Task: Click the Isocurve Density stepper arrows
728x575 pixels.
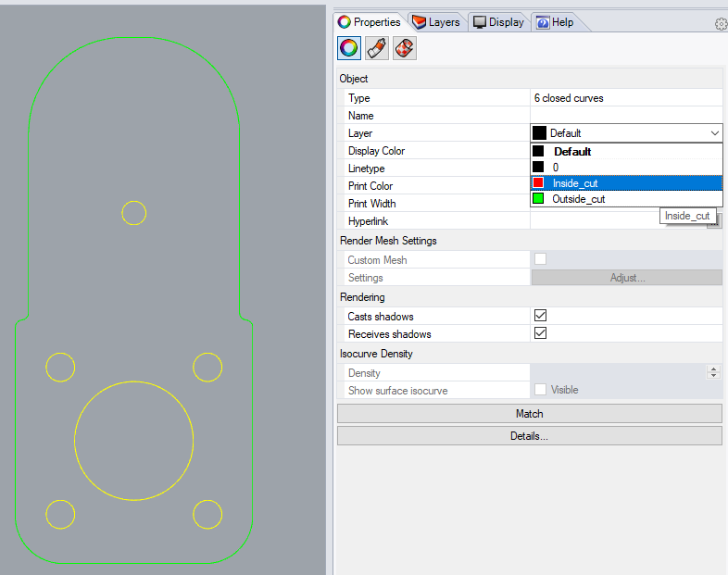Action: click(x=713, y=372)
